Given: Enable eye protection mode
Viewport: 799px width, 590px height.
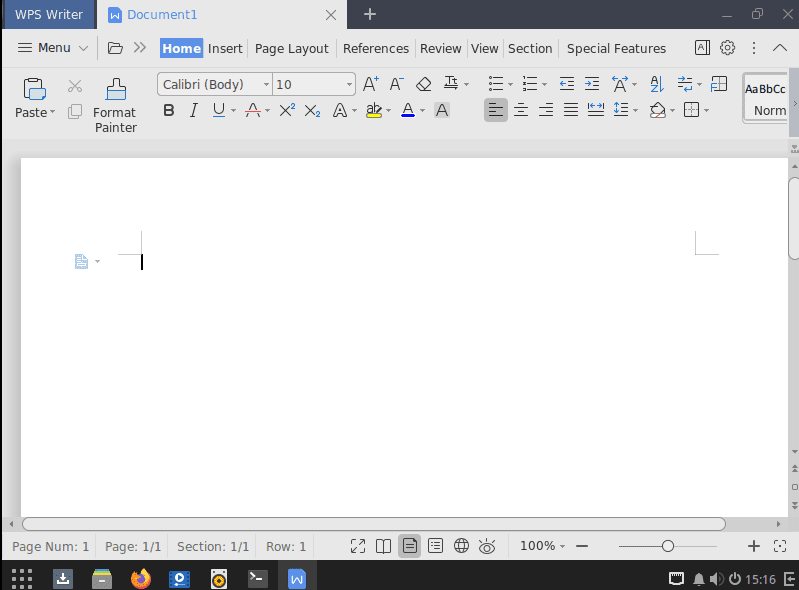Looking at the screenshot, I should click(x=487, y=546).
